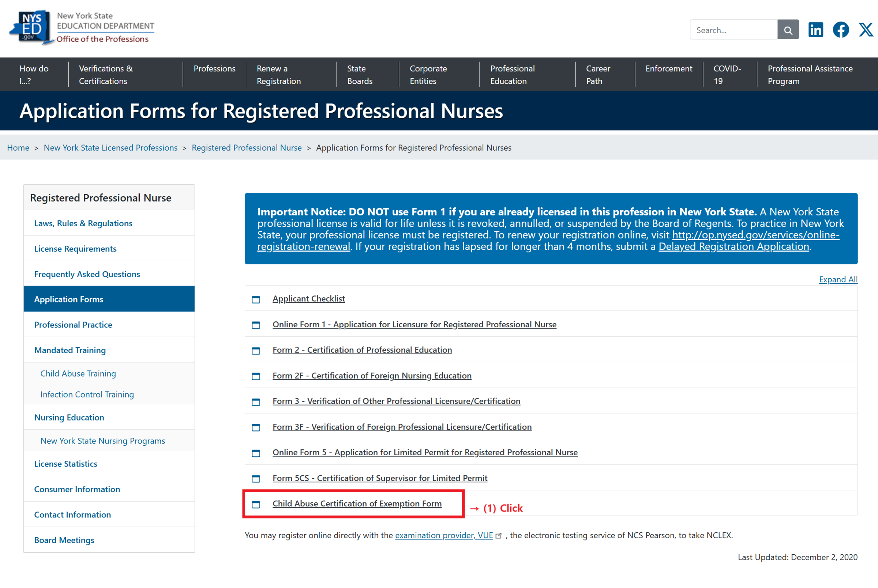Screen dimensions: 878x588
Task: Open examination provider, VUE link
Action: point(444,535)
